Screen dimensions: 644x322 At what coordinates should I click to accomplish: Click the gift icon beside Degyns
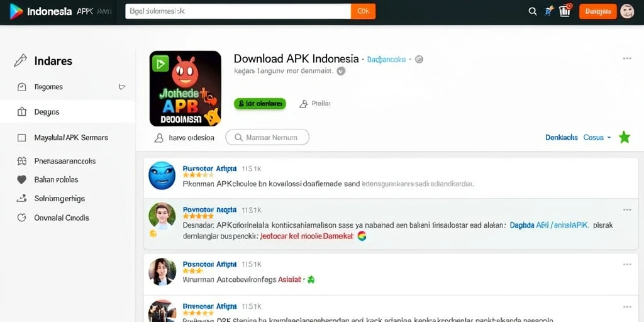[x=22, y=112]
